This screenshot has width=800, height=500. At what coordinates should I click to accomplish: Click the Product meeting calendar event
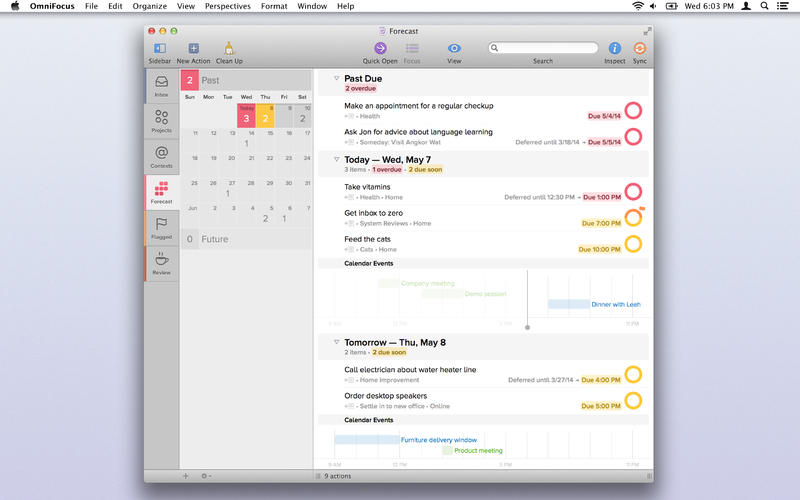click(473, 451)
